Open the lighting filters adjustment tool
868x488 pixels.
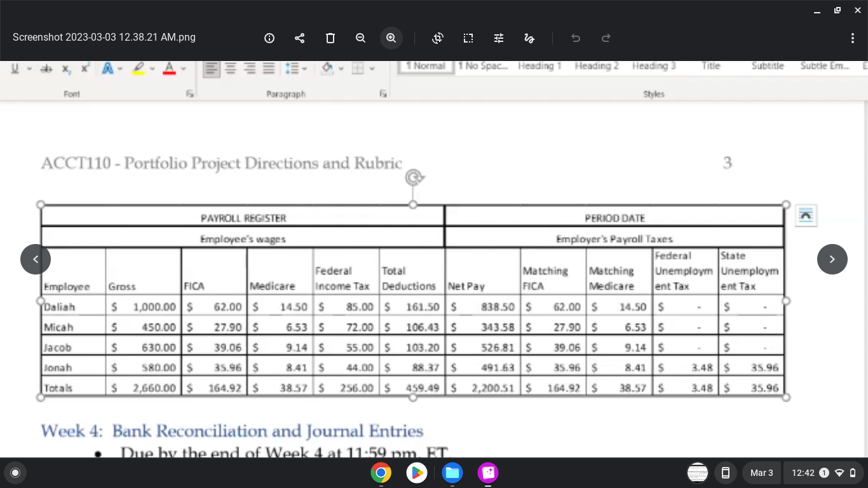click(x=499, y=38)
